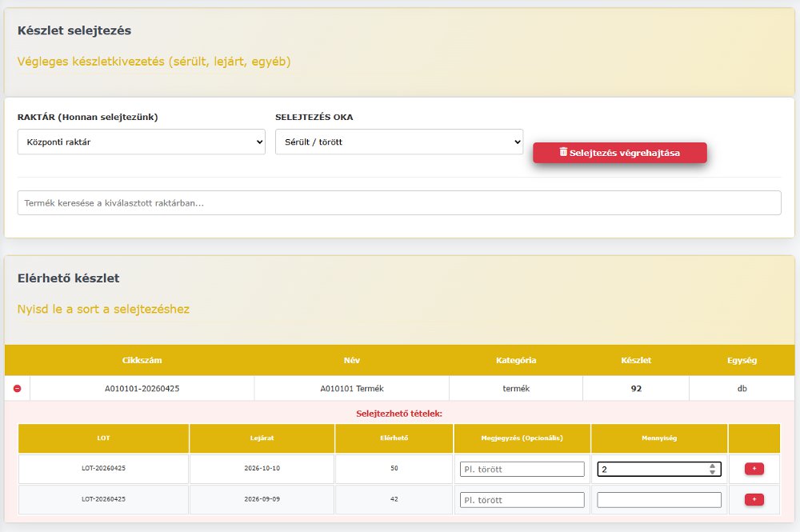Screen dimensions: 800x532
Task: Click the Selejtezhető tételek label
Action: click(400, 410)
